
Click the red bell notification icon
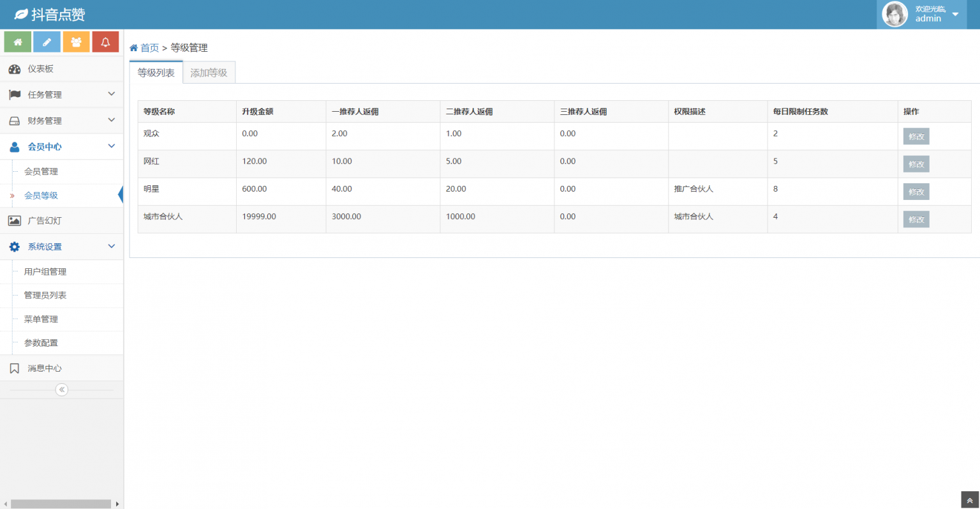click(105, 42)
